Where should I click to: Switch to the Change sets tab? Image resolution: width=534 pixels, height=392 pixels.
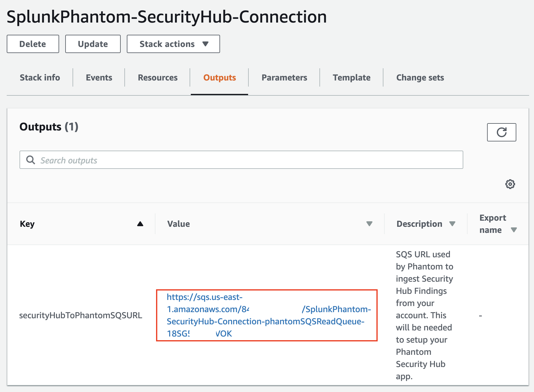[420, 78]
